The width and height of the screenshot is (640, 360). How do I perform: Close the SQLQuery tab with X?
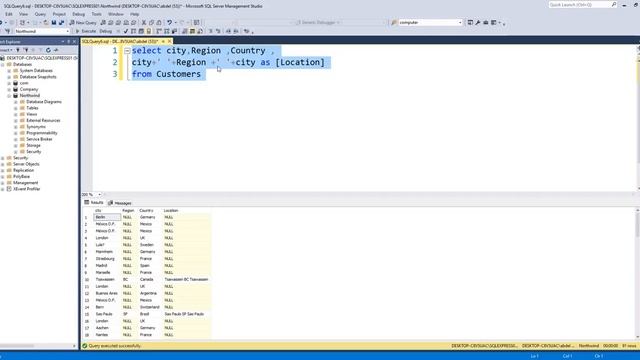click(170, 41)
